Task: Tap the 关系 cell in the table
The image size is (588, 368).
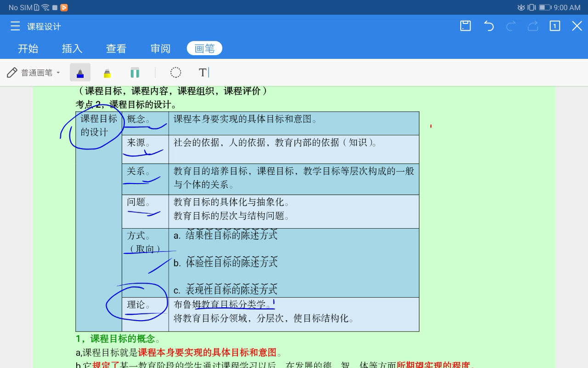Action: tap(145, 179)
